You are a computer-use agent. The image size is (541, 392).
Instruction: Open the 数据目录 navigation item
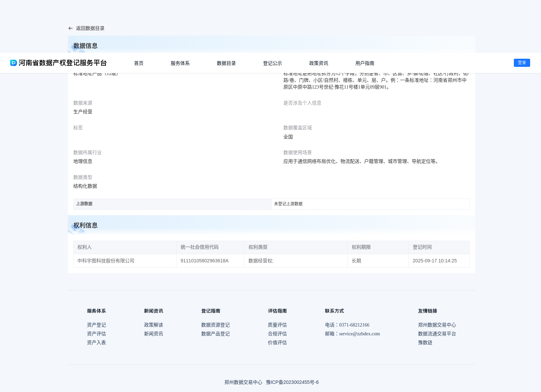point(226,63)
